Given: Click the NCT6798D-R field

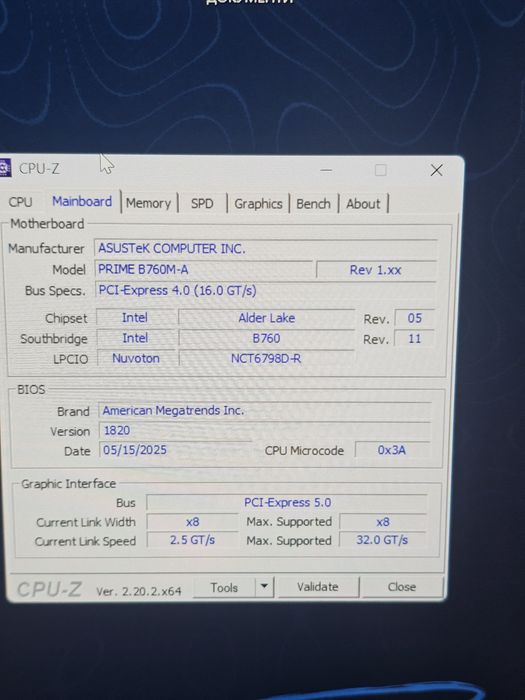Looking at the screenshot, I should click(x=267, y=358).
